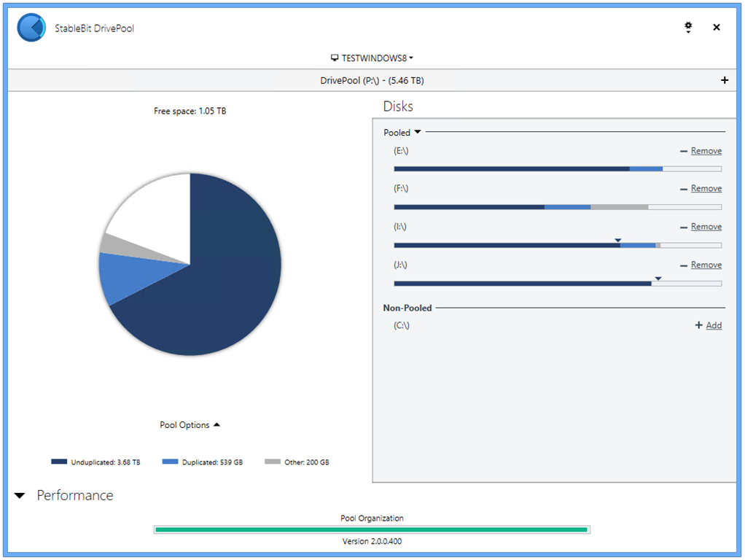745x560 pixels.
Task: Remove the F:\ disk from pool
Action: (x=706, y=188)
